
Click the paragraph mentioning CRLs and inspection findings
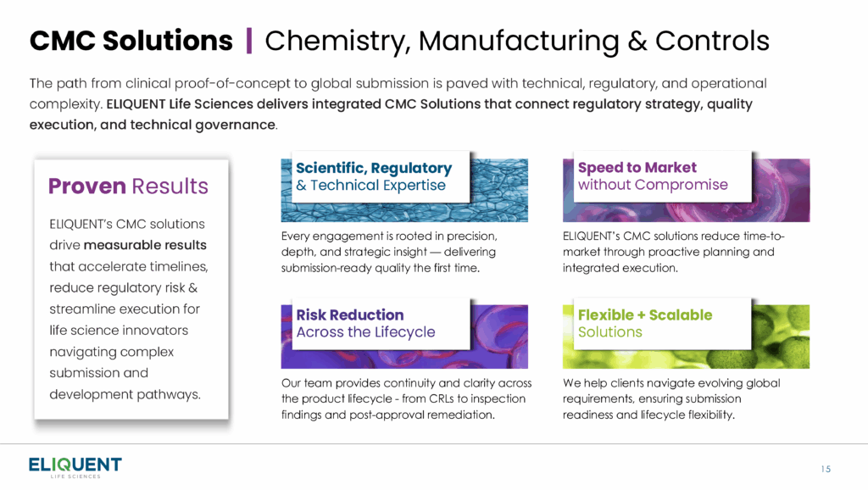point(406,398)
